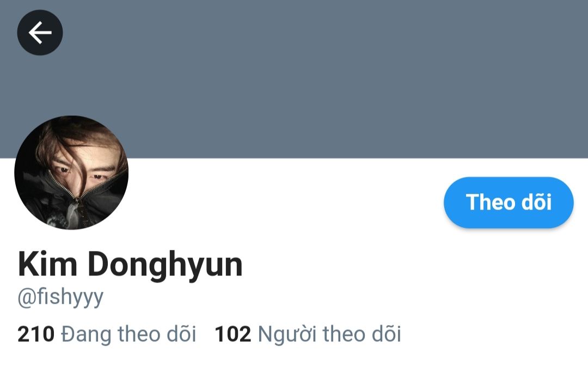Open Kim Donghyun's profile picture
The height and width of the screenshot is (367, 588).
click(x=71, y=173)
